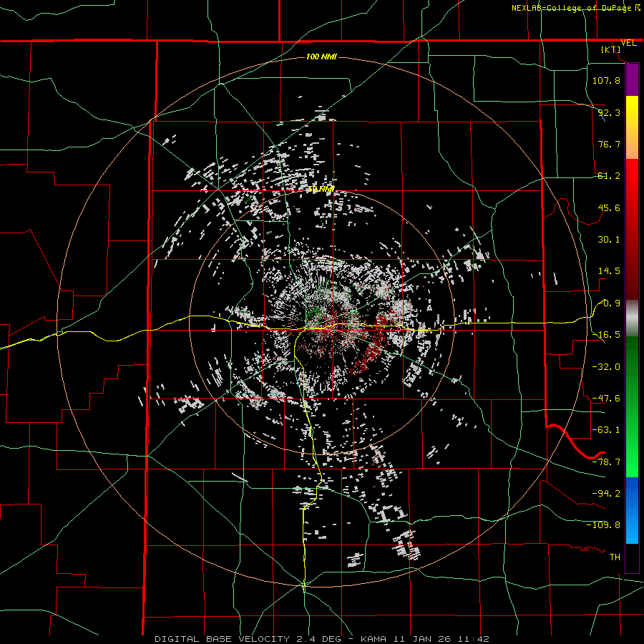Select the 107.8 velocity scale value

pyautogui.click(x=606, y=80)
